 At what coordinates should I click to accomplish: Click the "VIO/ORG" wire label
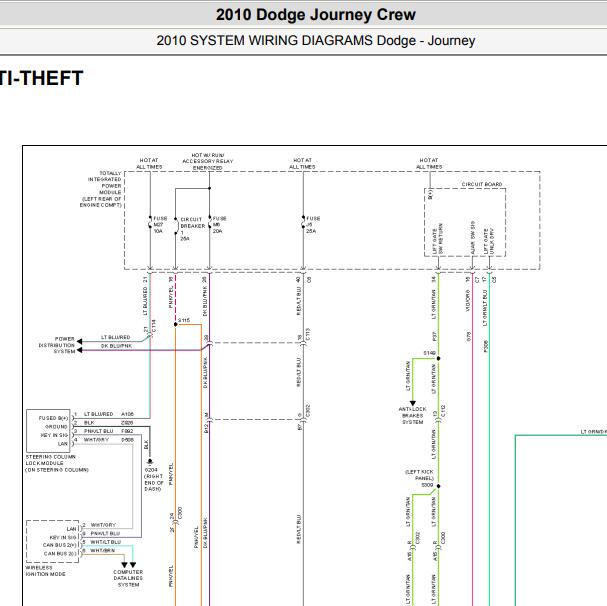click(468, 300)
